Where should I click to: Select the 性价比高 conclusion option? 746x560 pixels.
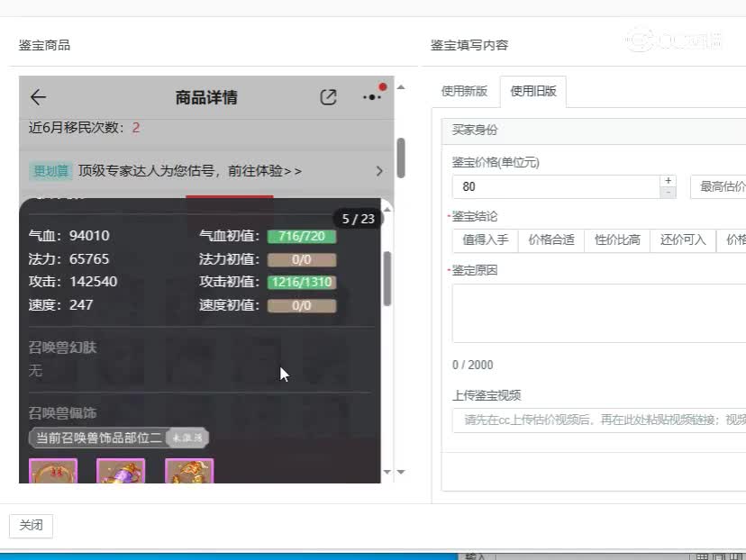tap(617, 240)
